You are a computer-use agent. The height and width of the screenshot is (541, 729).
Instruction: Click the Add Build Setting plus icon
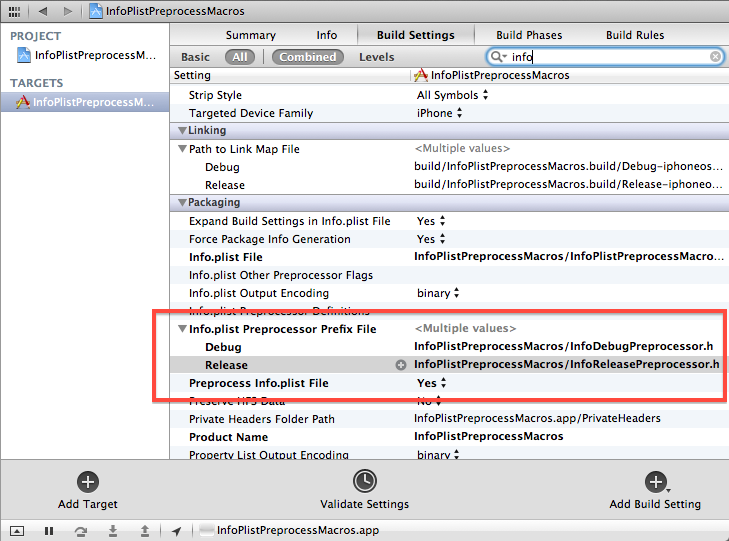pyautogui.click(x=656, y=482)
